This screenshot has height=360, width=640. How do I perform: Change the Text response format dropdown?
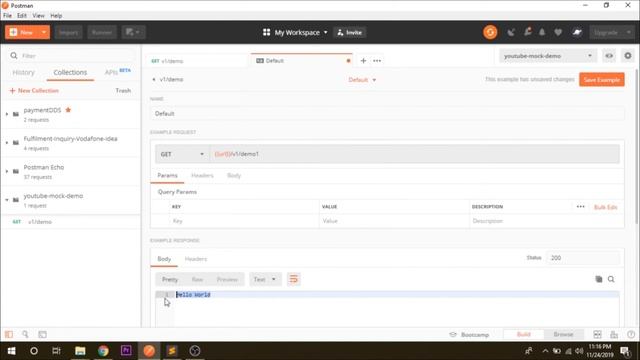click(264, 279)
